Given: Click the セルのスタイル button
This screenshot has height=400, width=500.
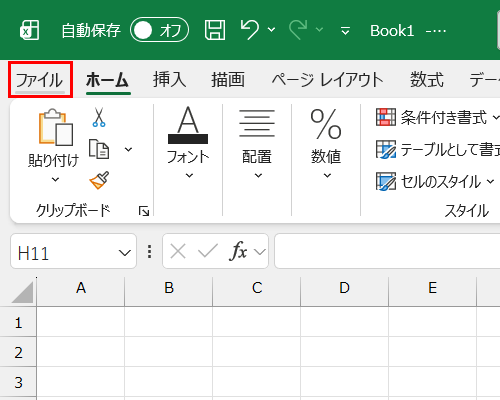Looking at the screenshot, I should click(435, 182).
